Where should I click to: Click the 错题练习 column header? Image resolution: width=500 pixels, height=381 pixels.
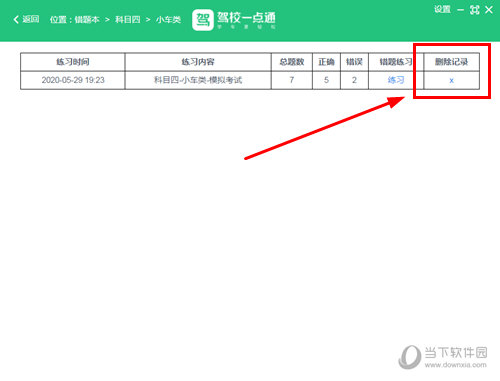(x=396, y=62)
